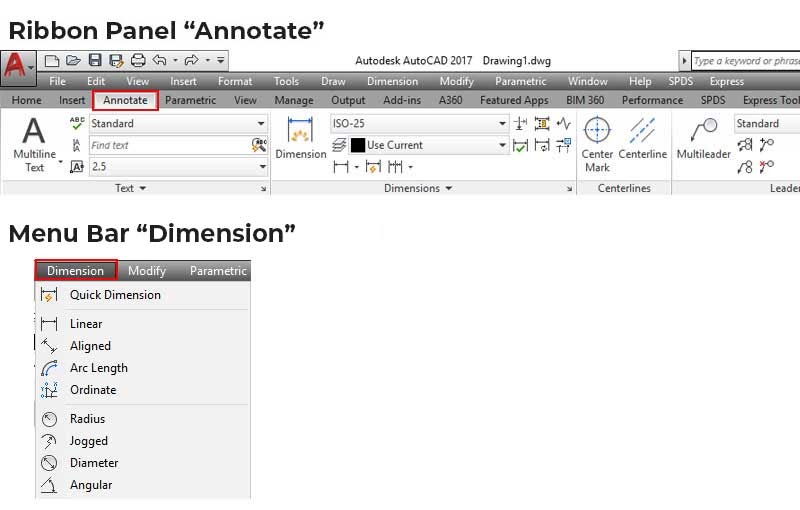Switch to the Home ribbon tab
The image size is (800, 510).
tap(27, 100)
